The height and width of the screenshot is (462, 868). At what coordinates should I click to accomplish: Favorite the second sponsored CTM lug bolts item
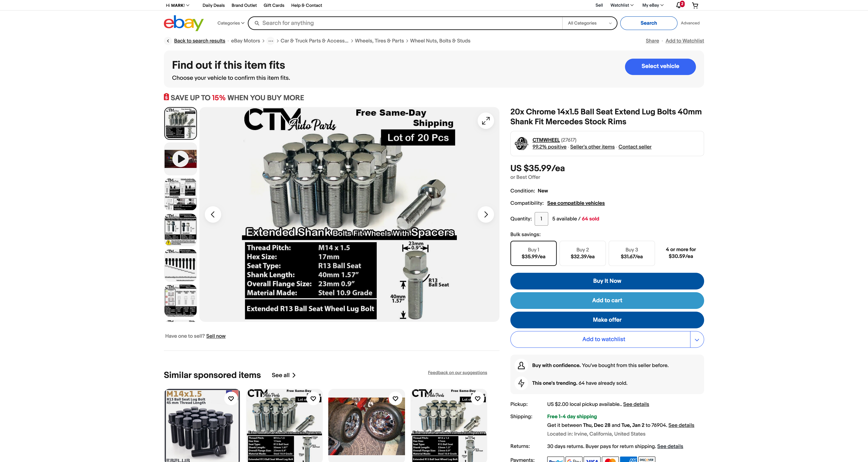313,399
